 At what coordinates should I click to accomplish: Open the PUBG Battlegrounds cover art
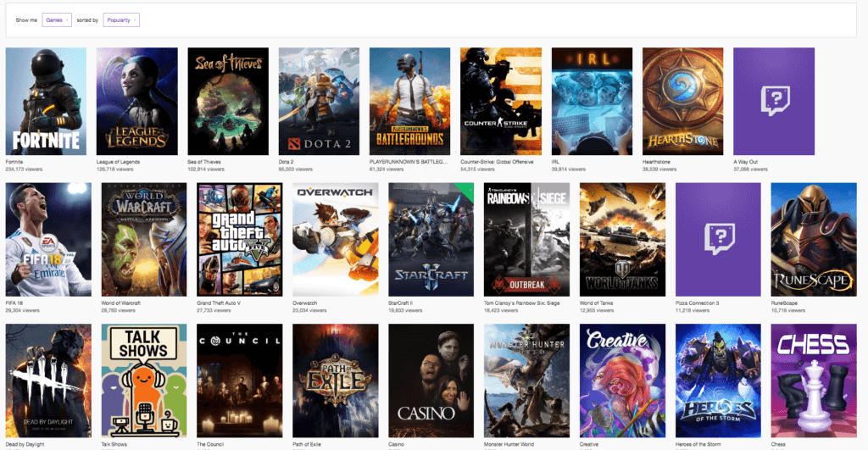(409, 102)
